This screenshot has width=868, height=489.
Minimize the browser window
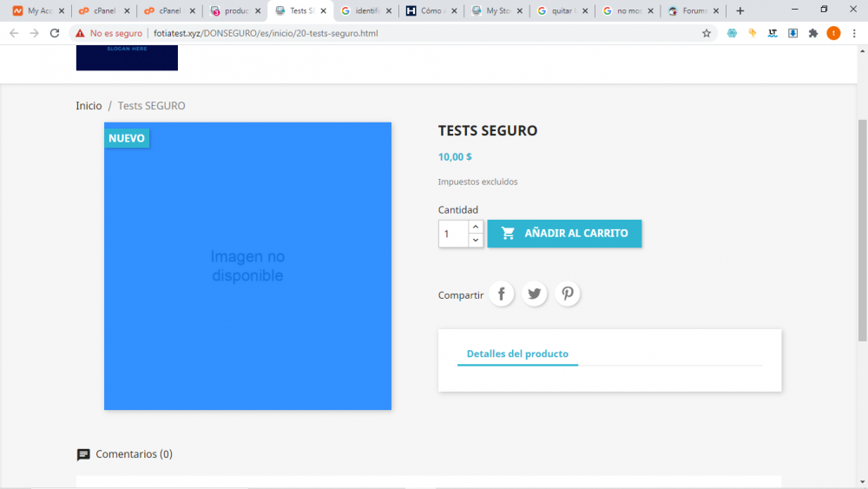tap(795, 10)
